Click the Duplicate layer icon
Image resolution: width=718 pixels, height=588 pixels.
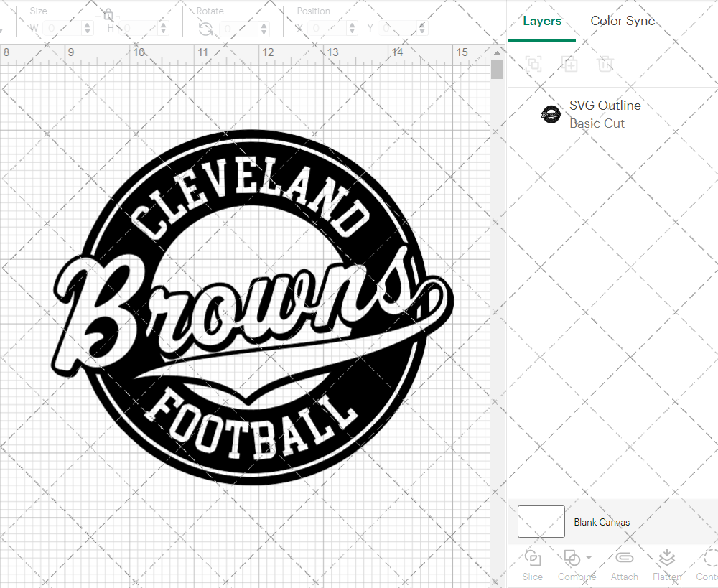tap(569, 64)
